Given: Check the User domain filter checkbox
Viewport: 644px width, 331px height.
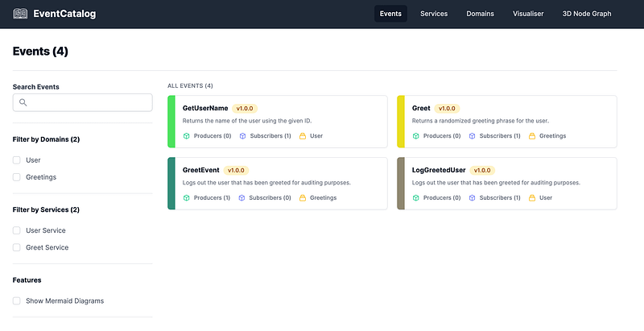Looking at the screenshot, I should pyautogui.click(x=17, y=160).
